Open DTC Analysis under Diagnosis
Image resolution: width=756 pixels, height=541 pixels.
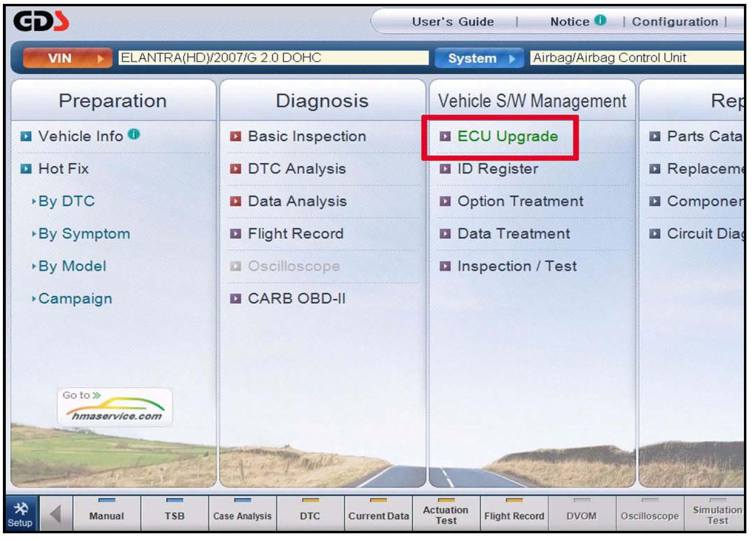pos(296,169)
